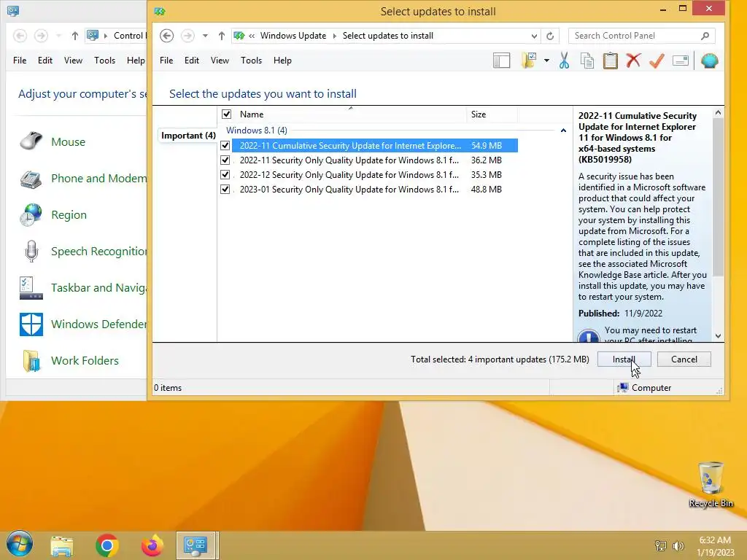The image size is (747, 560).
Task: Uncheck the 2023-01 Security Only Quality Update
Action: point(225,190)
